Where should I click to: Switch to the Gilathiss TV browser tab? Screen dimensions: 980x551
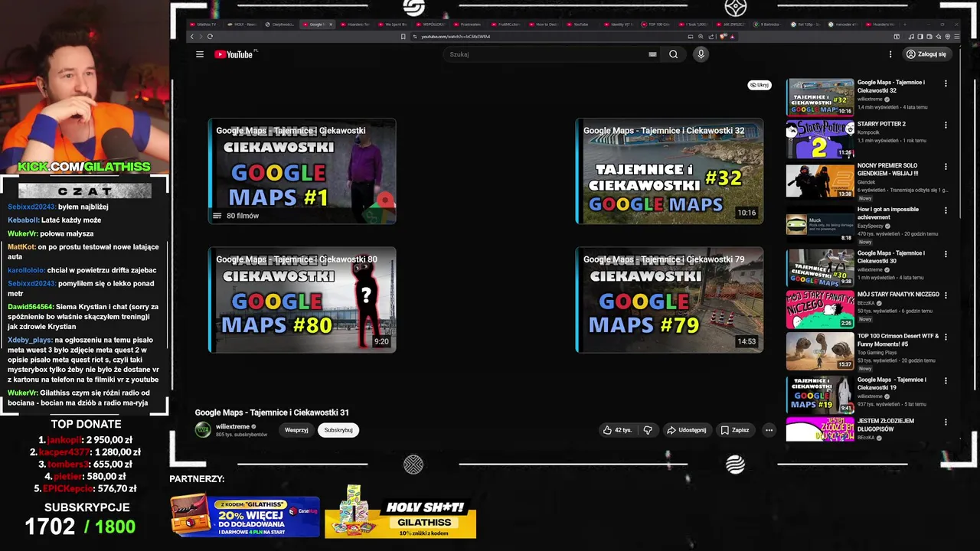click(x=204, y=24)
